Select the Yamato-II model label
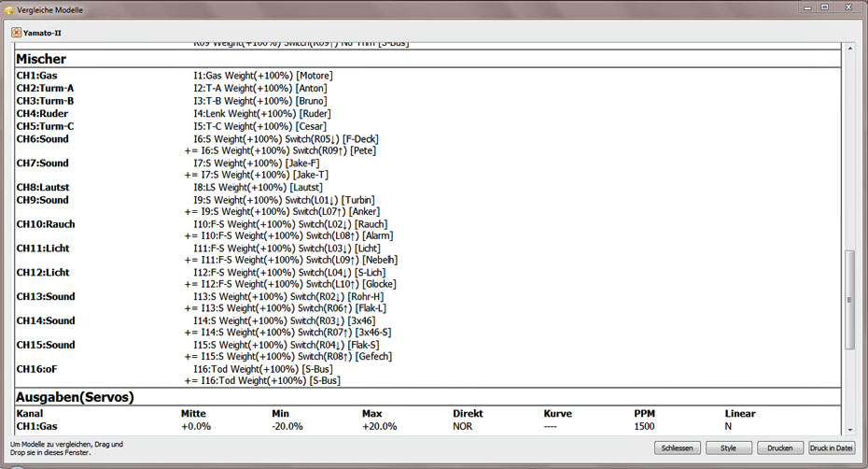Viewport: 868px width, 469px height. [43, 33]
